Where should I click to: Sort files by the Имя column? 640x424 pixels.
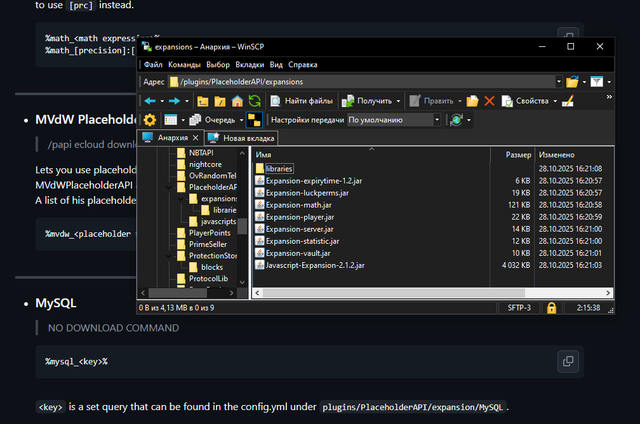tap(371, 155)
